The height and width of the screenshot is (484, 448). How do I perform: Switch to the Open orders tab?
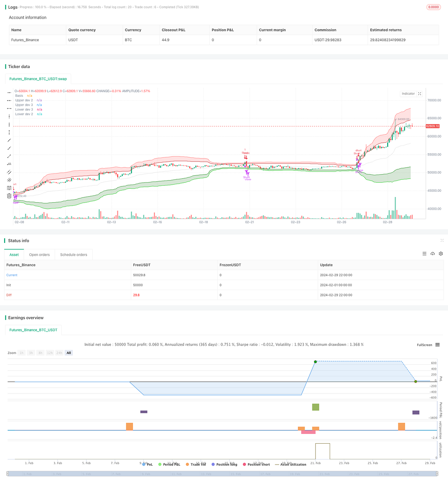(x=39, y=255)
